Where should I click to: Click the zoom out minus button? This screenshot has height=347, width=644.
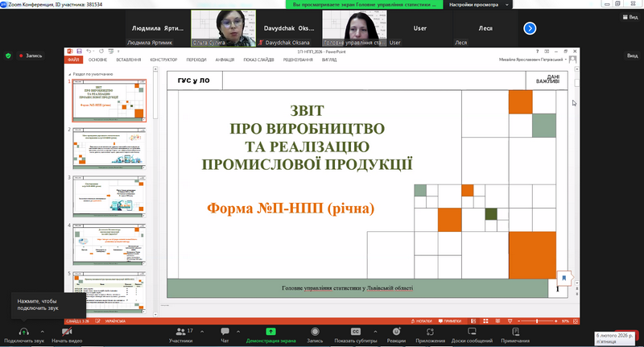518,321
